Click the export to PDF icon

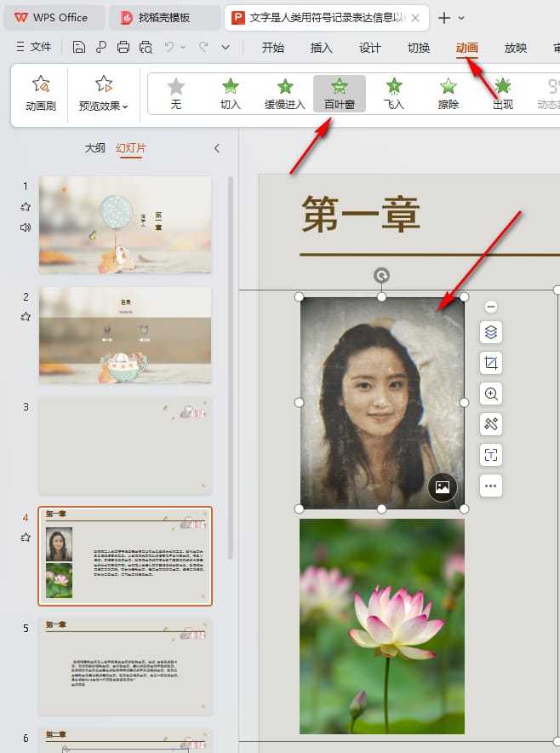coord(100,47)
